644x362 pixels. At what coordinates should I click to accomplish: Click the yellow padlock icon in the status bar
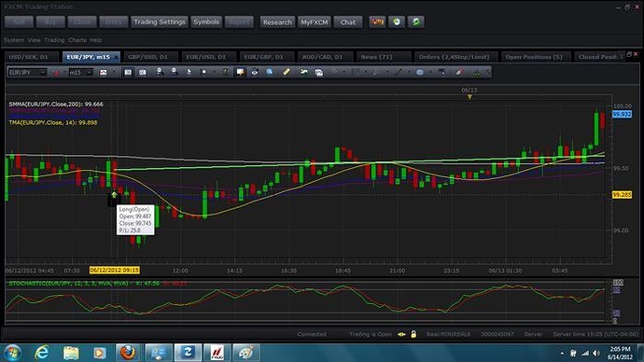point(413,334)
